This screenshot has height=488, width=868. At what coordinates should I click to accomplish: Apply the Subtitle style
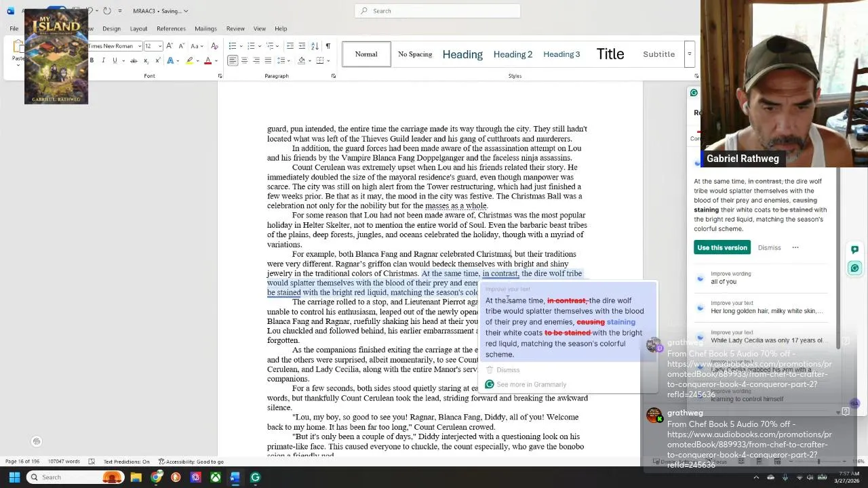pos(658,54)
